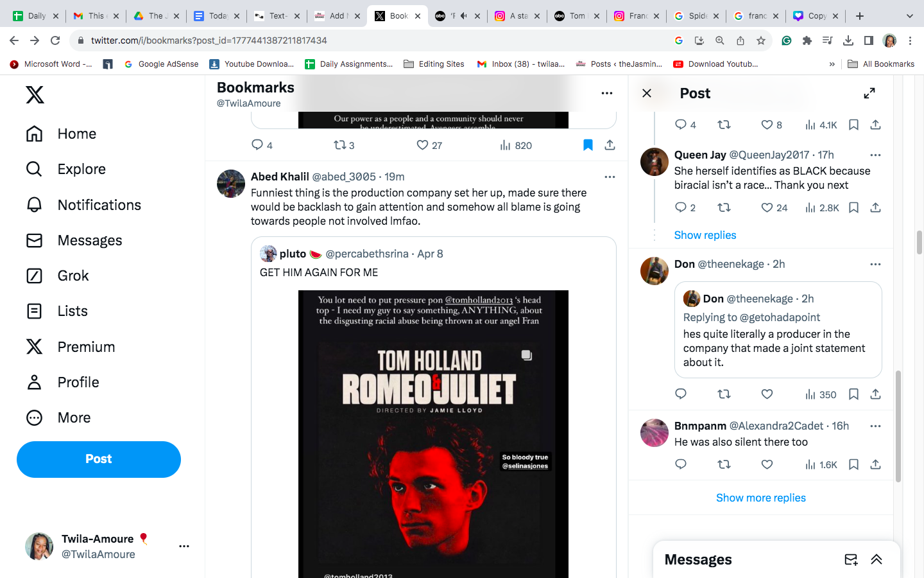Bookmark this page with the star icon

pyautogui.click(x=761, y=40)
